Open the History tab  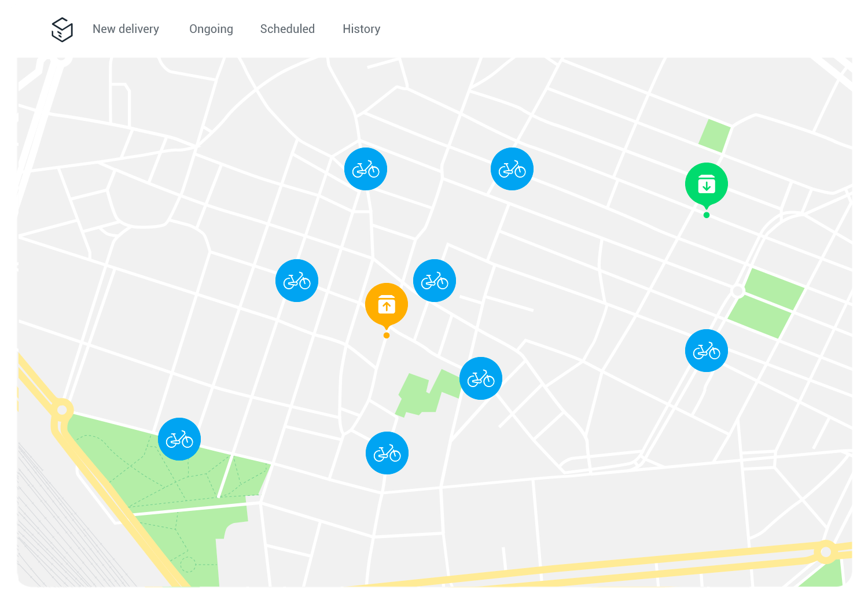tap(361, 29)
